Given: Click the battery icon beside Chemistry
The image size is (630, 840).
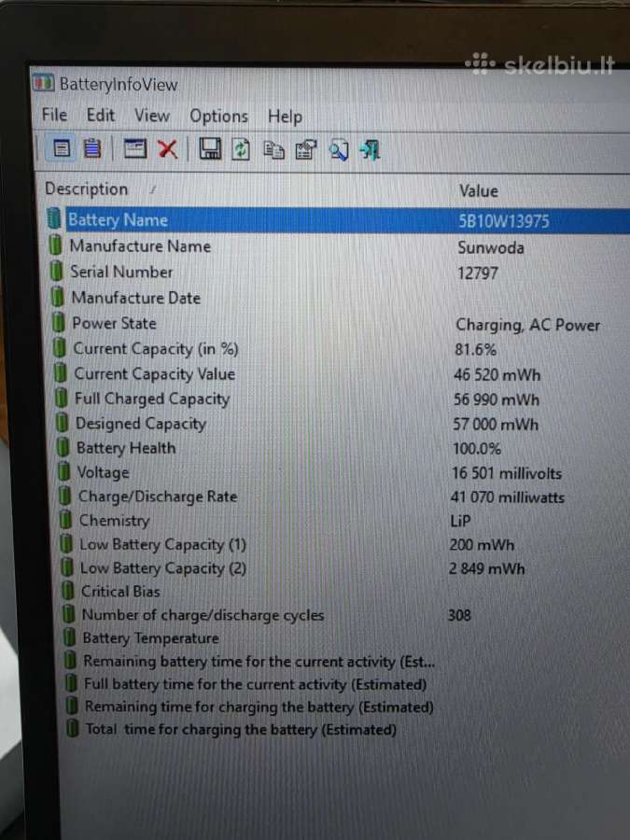Looking at the screenshot, I should coord(65,520).
